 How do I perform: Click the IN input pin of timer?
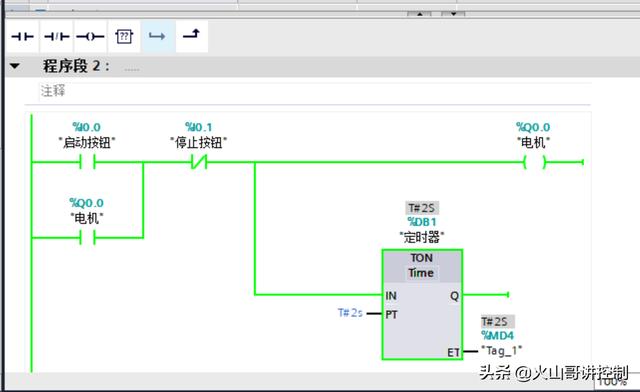tap(391, 296)
